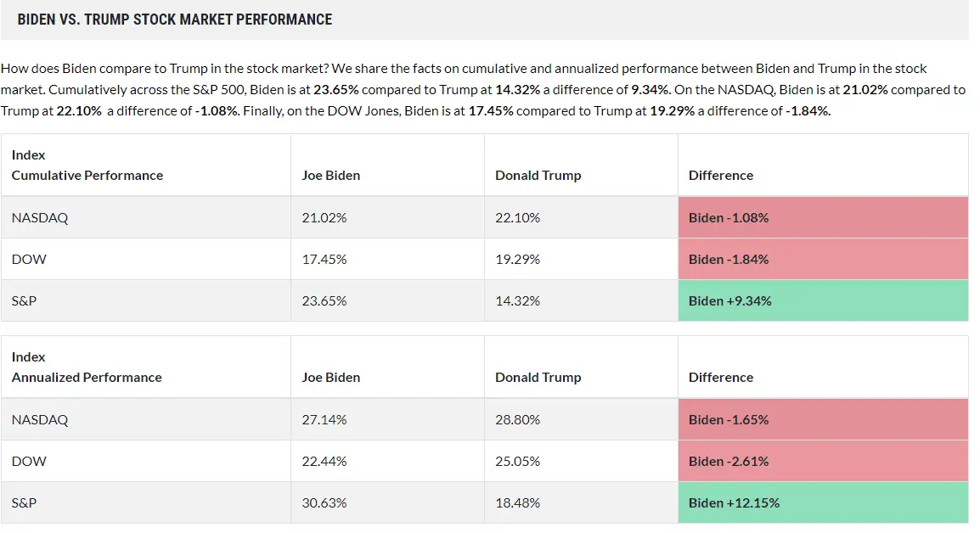Click the red "Biden -2.61%" difference cell
The width and height of the screenshot is (980, 533).
[729, 461]
